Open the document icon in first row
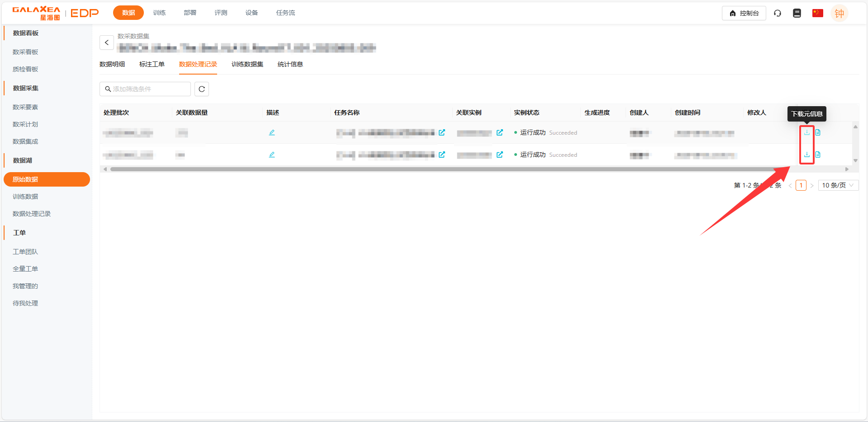This screenshot has height=422, width=868. [x=818, y=132]
